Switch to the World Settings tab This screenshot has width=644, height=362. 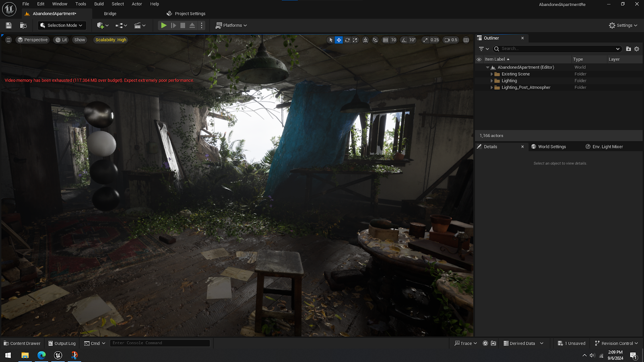click(x=548, y=147)
